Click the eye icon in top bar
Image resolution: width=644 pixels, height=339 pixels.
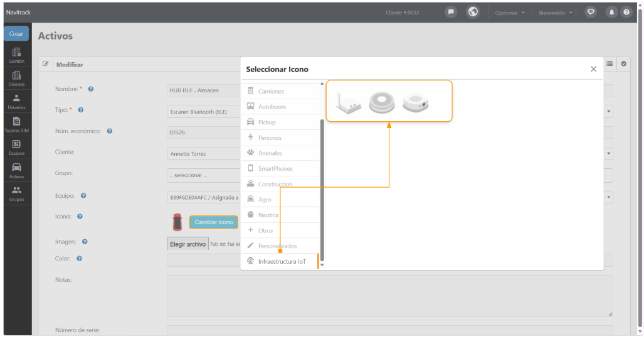[591, 12]
